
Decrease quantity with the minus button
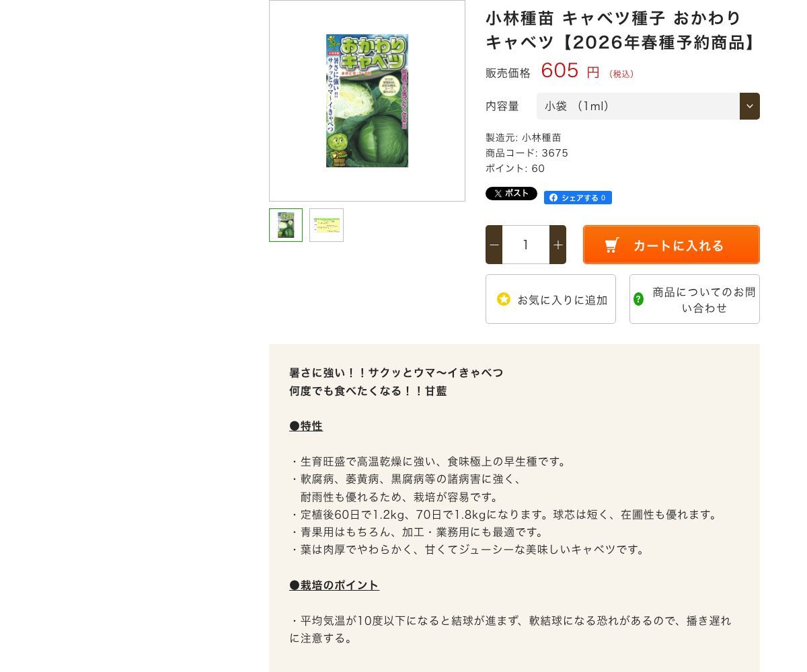tap(494, 245)
